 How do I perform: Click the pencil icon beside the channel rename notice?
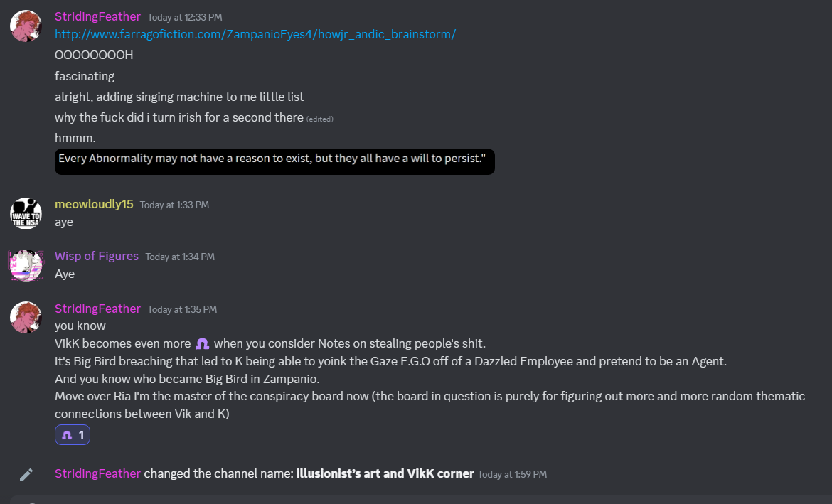point(26,474)
